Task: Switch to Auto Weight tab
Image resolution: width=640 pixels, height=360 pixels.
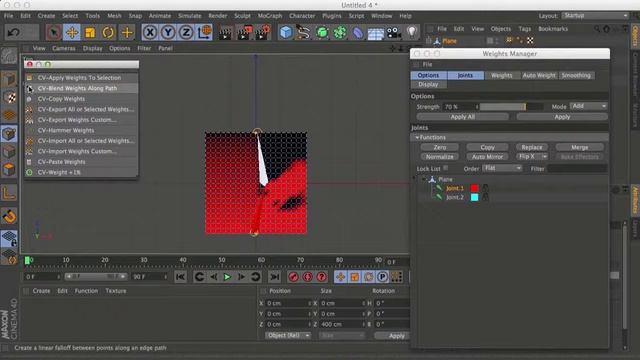Action: tap(539, 76)
